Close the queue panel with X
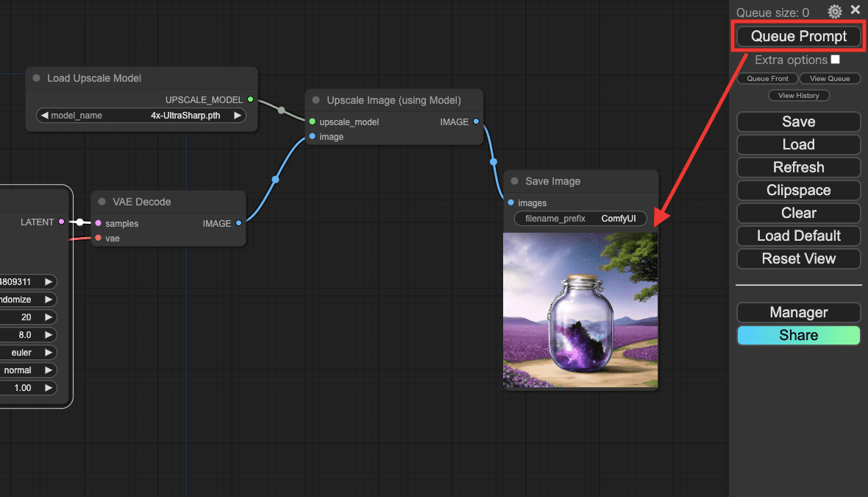Viewport: 868px width, 497px height. click(x=855, y=10)
